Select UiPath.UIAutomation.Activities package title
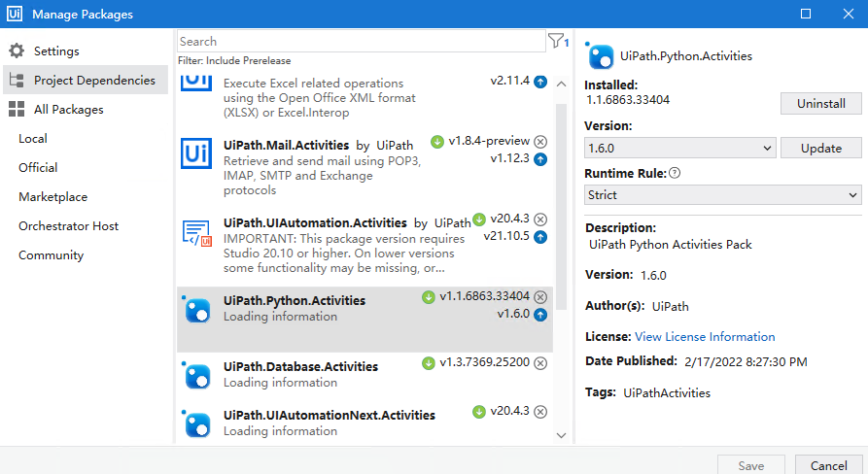 315,222
